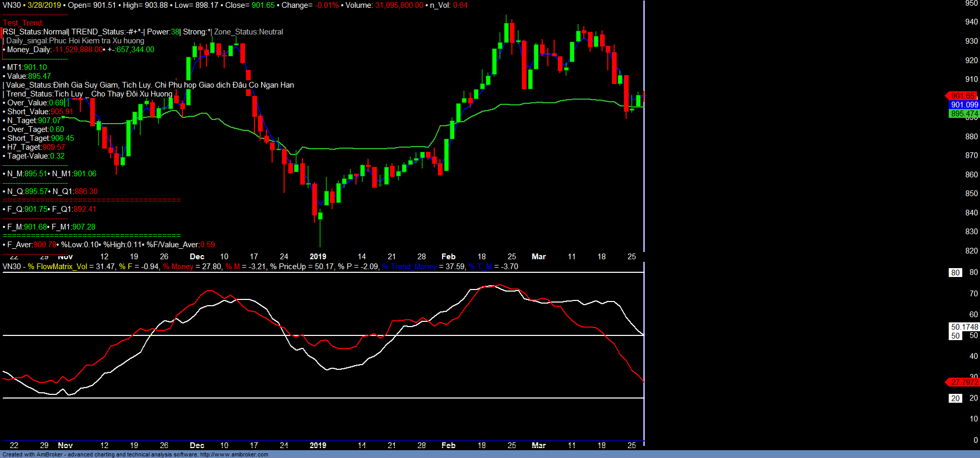Click the Dec label on lower date axis
The height and width of the screenshot is (458, 980).
[x=197, y=445]
